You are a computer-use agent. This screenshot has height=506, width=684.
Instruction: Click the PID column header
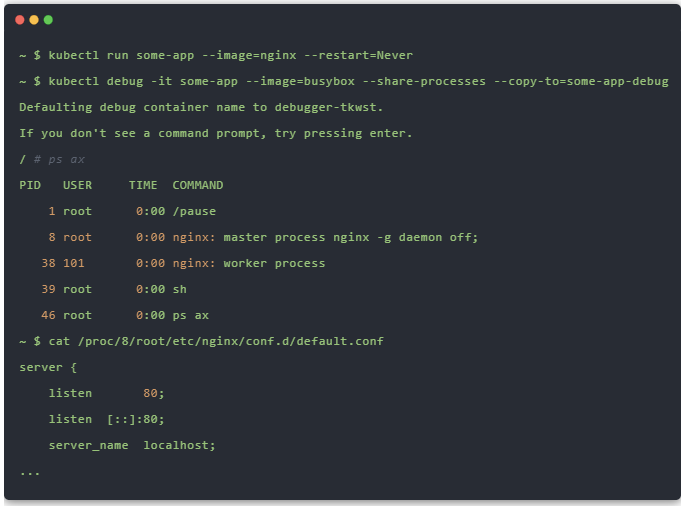tap(30, 185)
